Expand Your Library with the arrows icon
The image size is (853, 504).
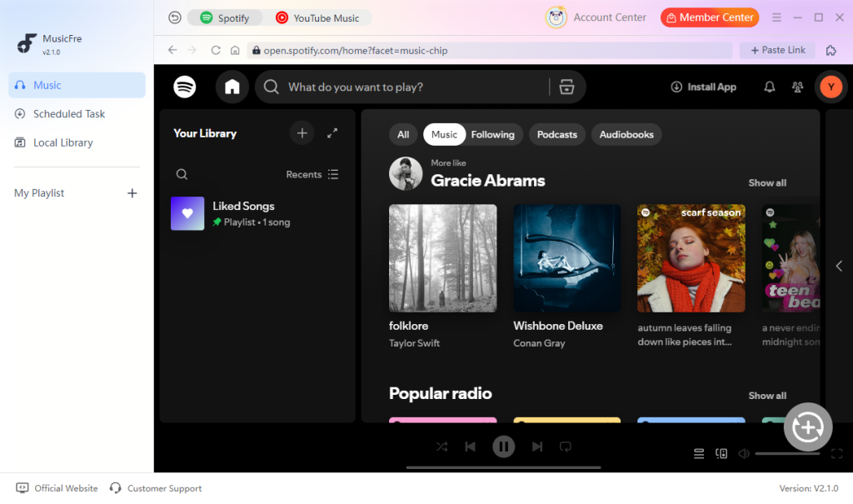332,133
